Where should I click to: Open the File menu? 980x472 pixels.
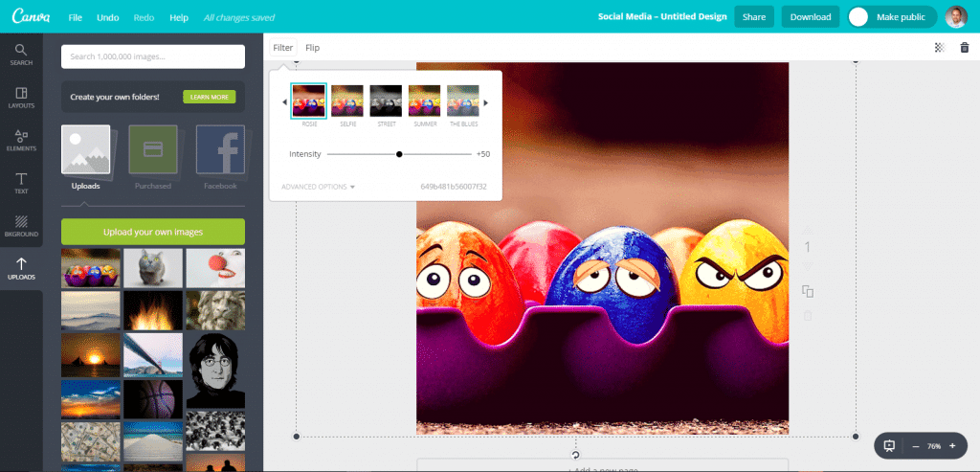(76, 17)
